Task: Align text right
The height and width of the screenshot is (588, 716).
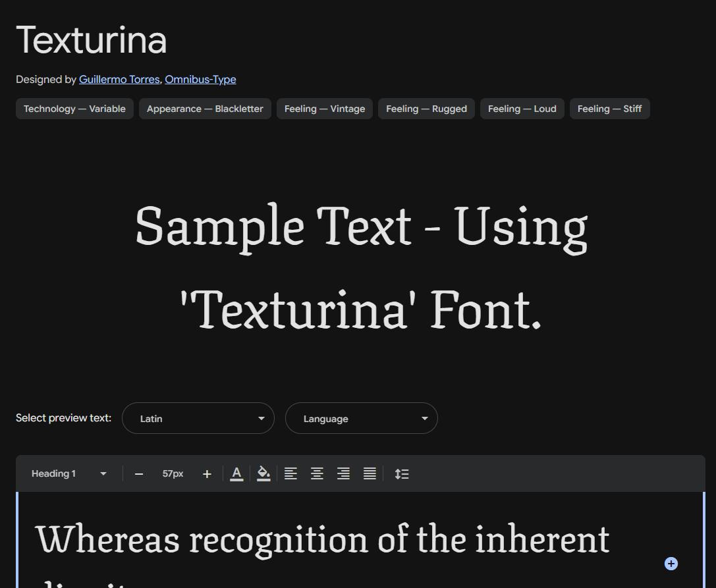Action: [x=343, y=474]
